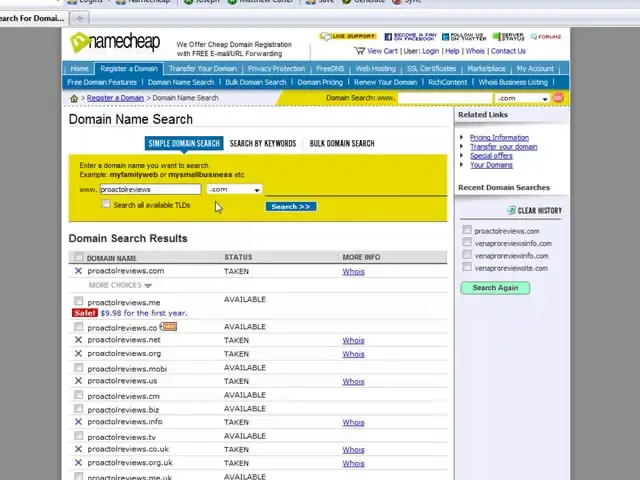
Task: Open Renew Your Domain submenu link
Action: click(x=385, y=82)
